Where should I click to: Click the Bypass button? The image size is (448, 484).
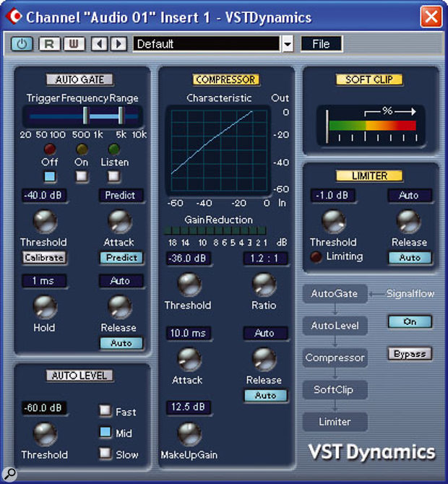point(410,354)
